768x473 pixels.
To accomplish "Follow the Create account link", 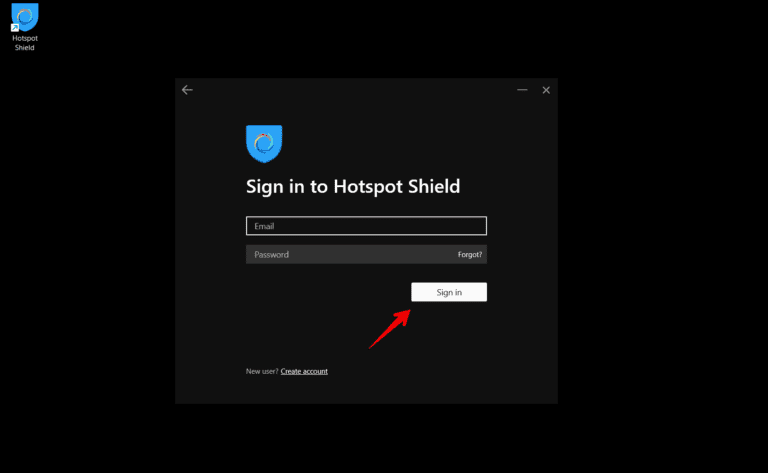I will (304, 371).
